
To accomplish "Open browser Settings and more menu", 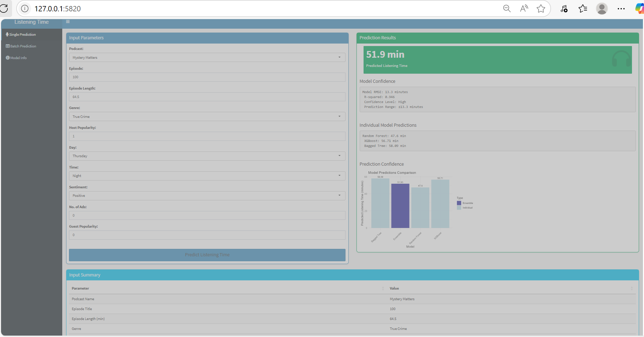I will (621, 8).
